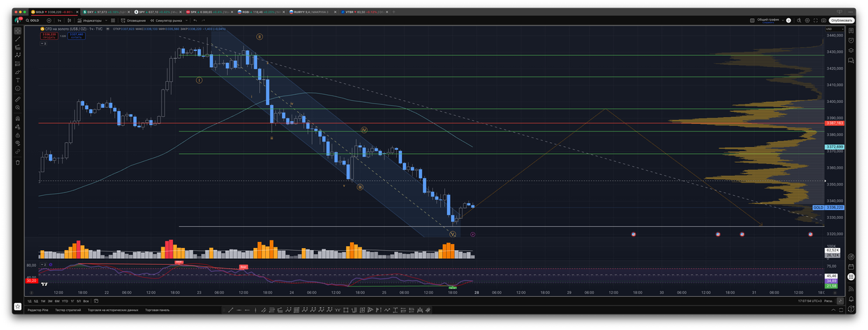Toggle favorites star in left toolbar
This screenshot has width=868, height=330.
pos(18,306)
